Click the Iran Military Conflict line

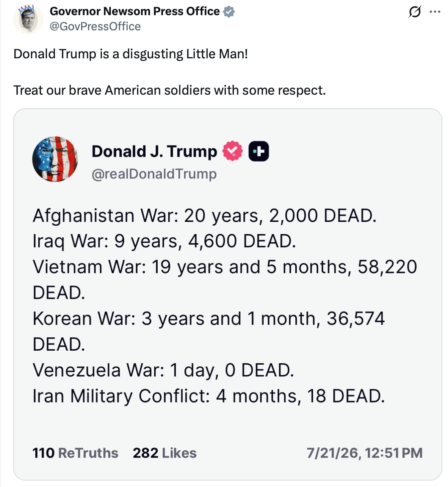(209, 396)
